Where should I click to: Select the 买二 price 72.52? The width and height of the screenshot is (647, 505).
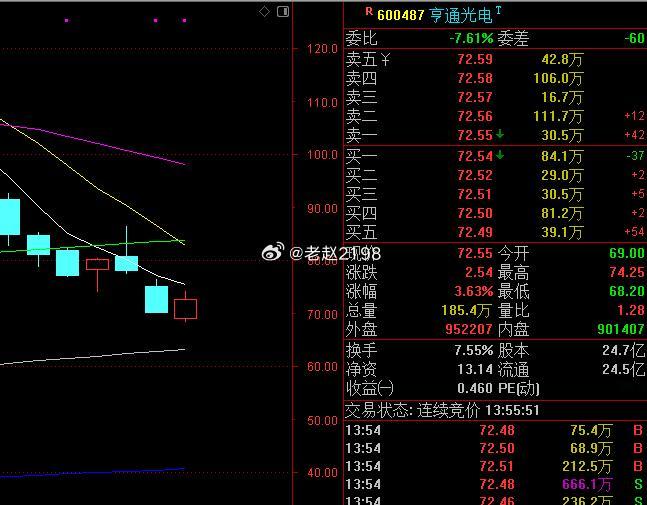point(475,175)
